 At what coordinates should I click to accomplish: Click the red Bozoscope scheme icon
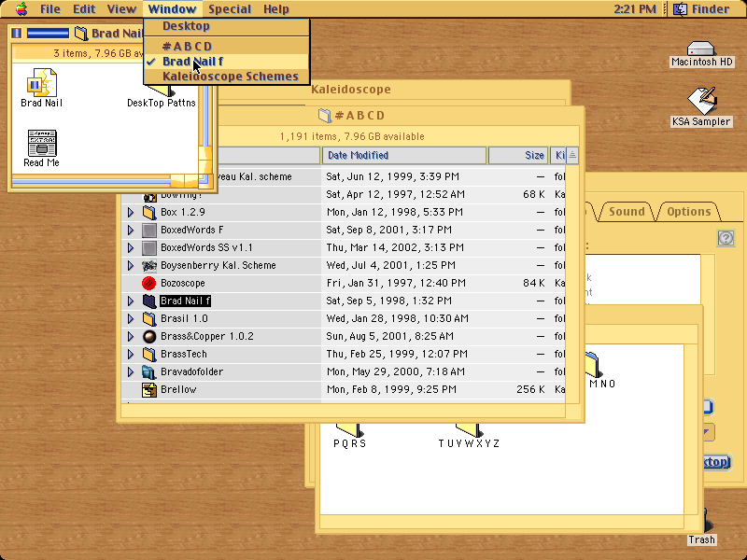point(149,284)
